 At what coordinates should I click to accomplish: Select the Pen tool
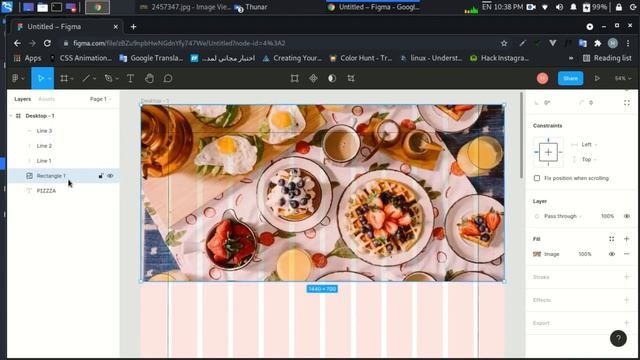pyautogui.click(x=108, y=78)
